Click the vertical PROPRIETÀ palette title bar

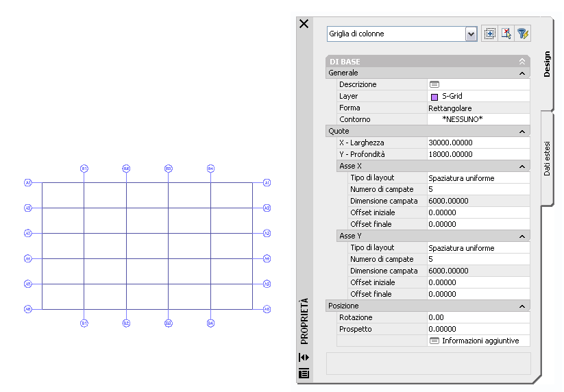[x=304, y=321]
